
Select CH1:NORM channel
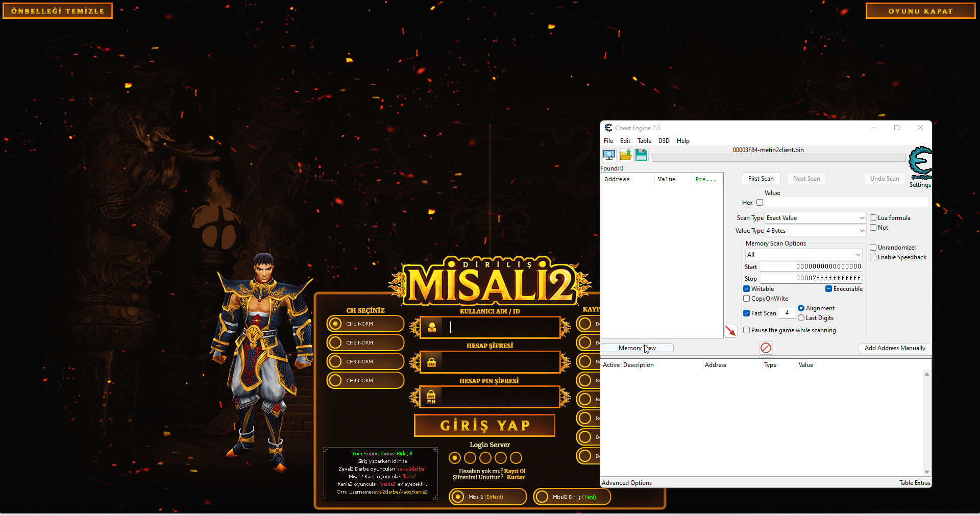coord(365,324)
